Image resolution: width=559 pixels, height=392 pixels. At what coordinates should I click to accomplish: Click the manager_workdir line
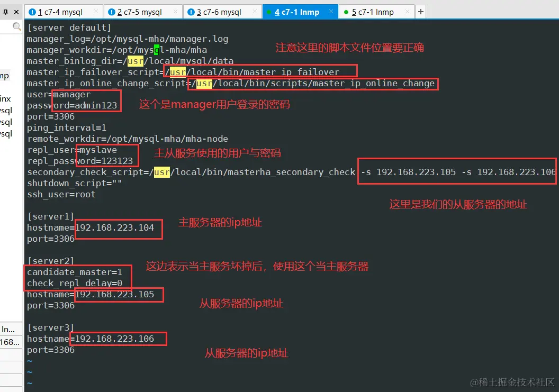click(x=116, y=50)
